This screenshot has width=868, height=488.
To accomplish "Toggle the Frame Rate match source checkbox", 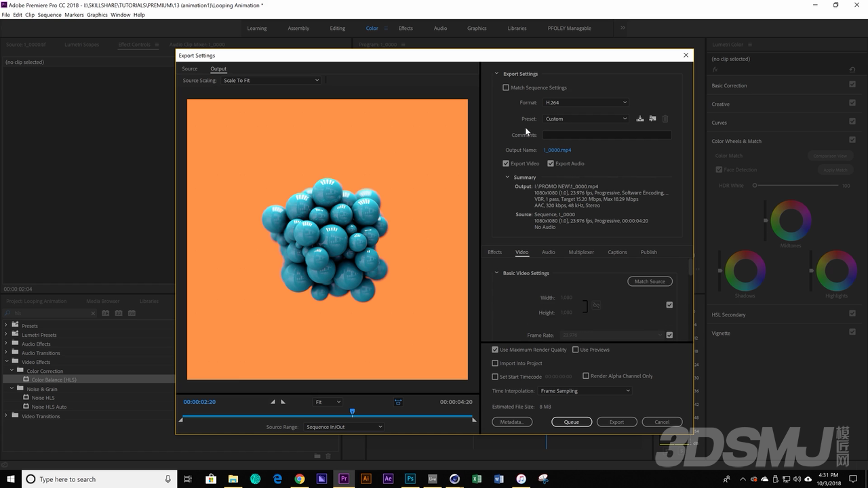I will click(x=669, y=335).
